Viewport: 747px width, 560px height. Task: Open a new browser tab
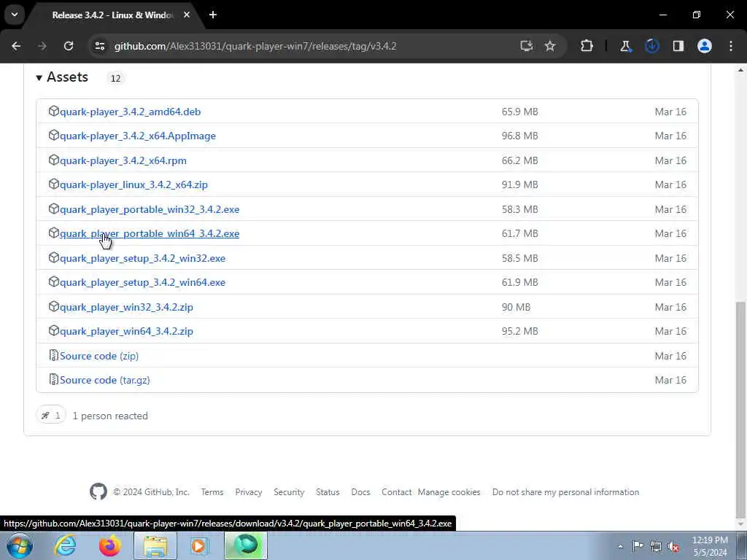tap(213, 15)
